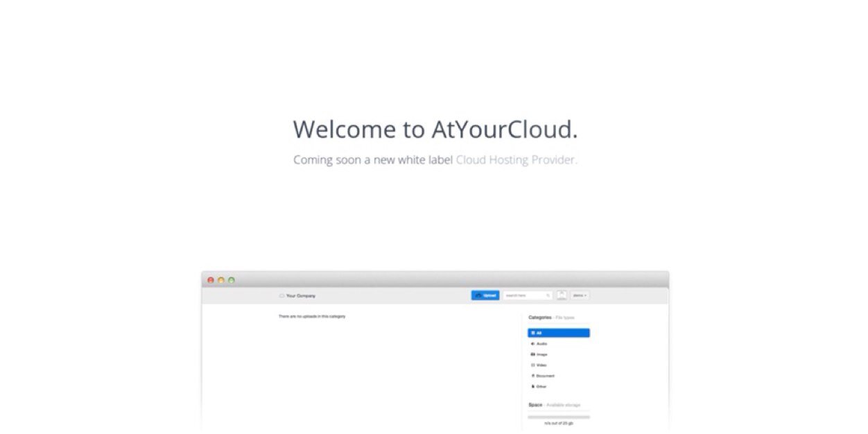Image resolution: width=868 pixels, height=434 pixels.
Task: Click the 'n/a out of 25 gb' text
Action: 559,424
